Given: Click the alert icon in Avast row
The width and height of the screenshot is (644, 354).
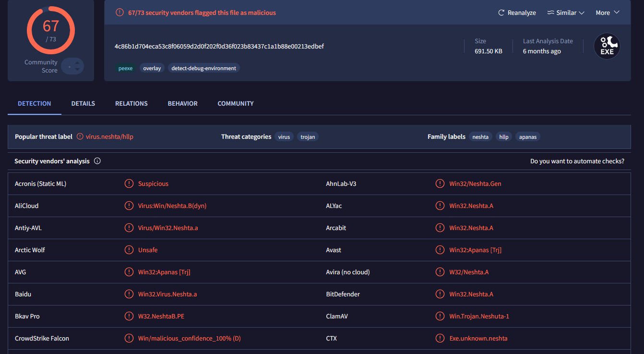Looking at the screenshot, I should [440, 250].
